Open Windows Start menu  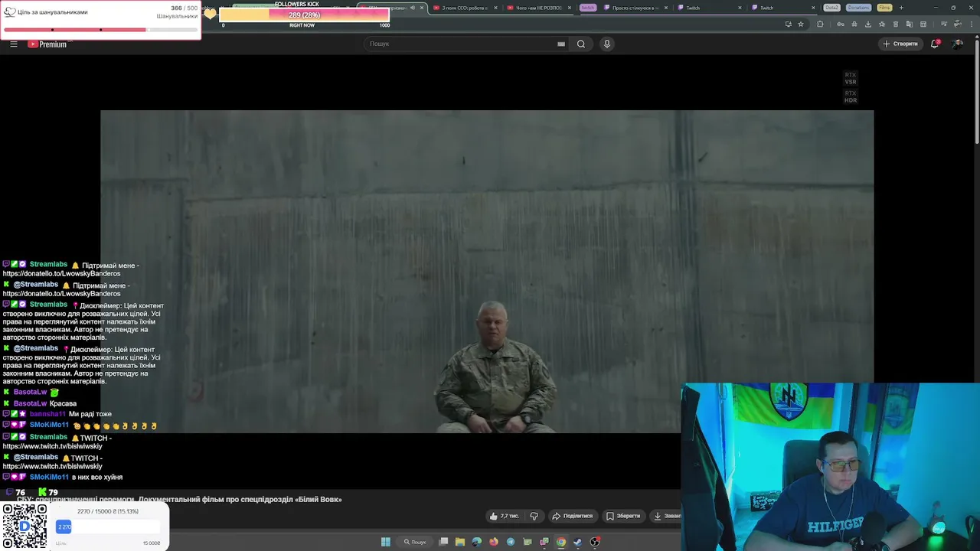[386, 542]
